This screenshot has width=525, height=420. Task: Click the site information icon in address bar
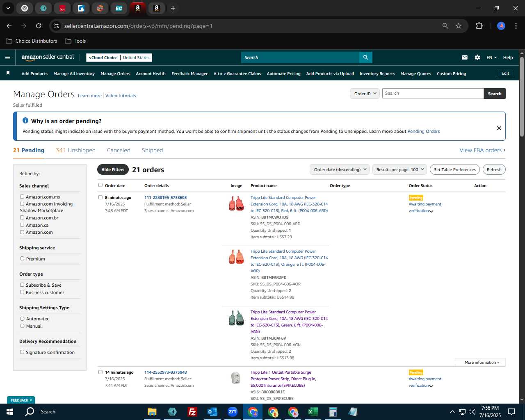56,26
